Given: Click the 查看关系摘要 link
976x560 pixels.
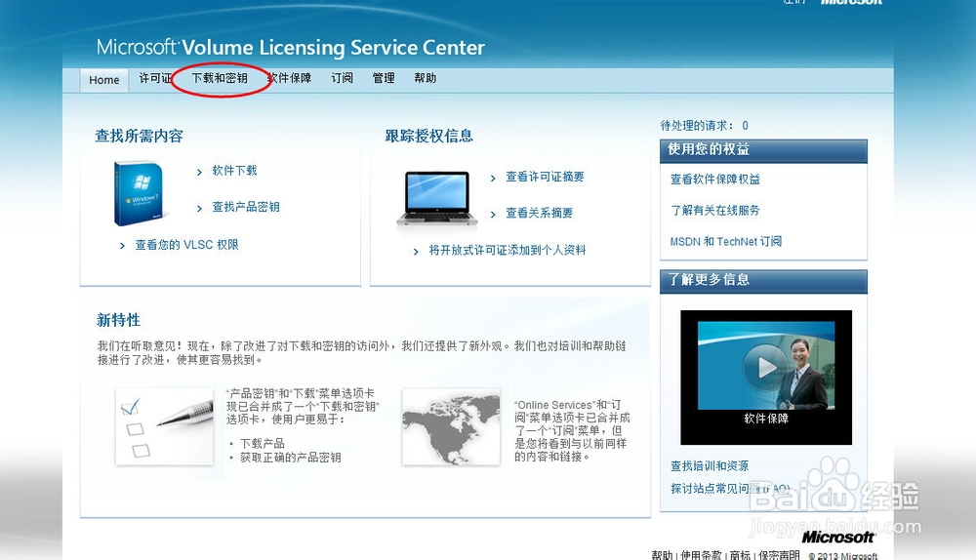Looking at the screenshot, I should point(539,213).
